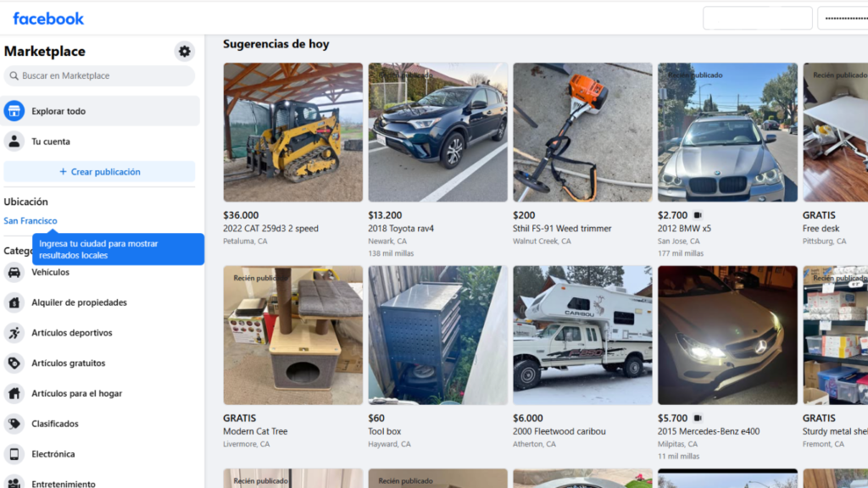Click the Artículos gratuitos tag icon
Image resolution: width=868 pixels, height=488 pixels.
point(14,363)
